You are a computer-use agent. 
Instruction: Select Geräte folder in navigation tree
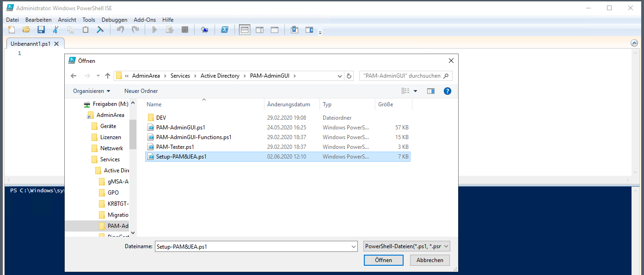[x=104, y=126]
